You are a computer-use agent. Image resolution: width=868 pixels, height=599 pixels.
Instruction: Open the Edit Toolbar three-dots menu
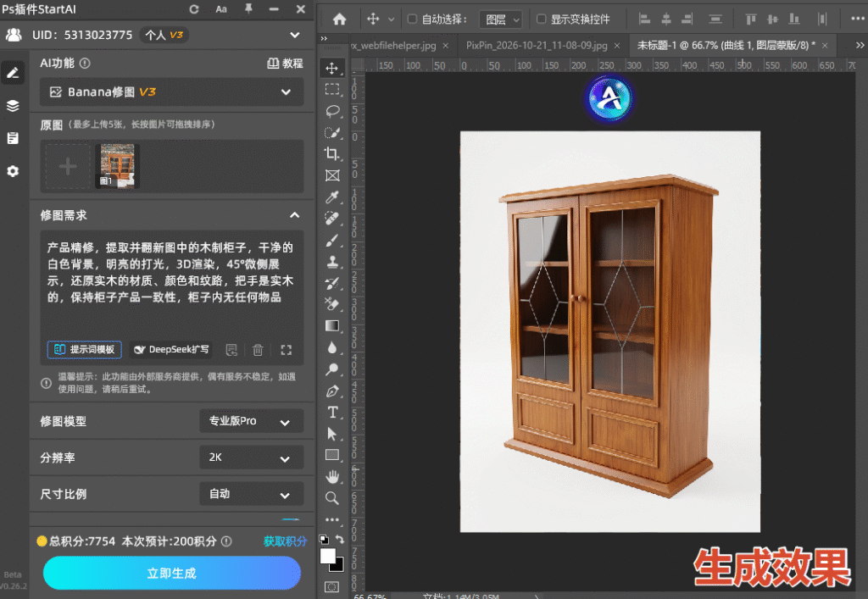[332, 520]
